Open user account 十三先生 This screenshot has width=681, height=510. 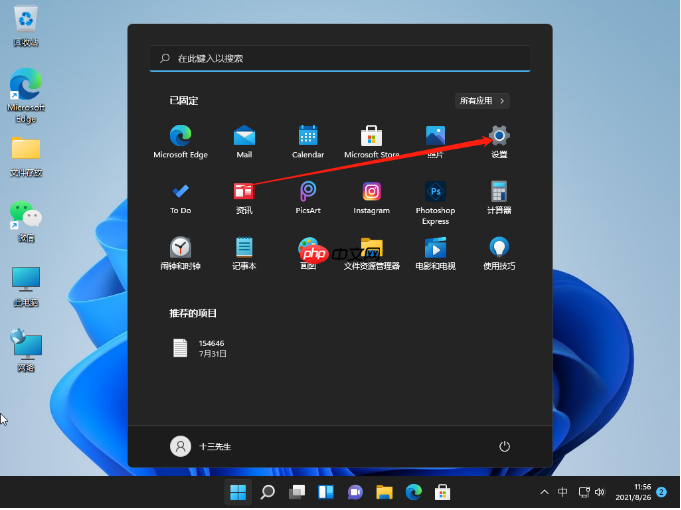201,447
